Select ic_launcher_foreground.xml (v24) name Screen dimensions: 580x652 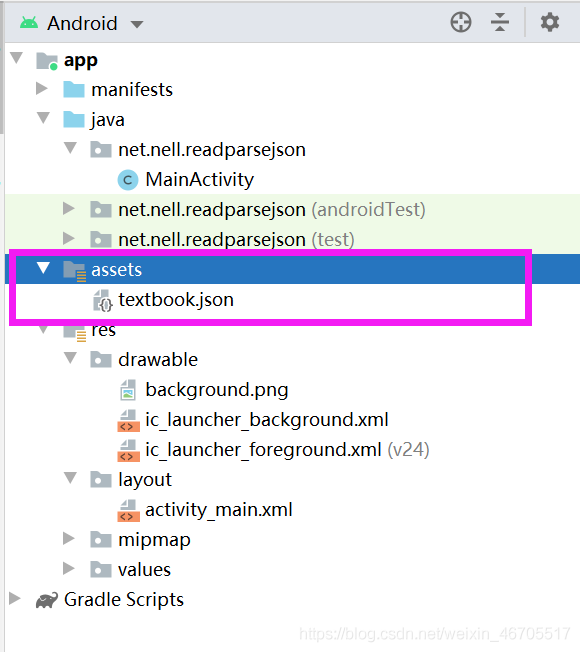tap(287, 450)
